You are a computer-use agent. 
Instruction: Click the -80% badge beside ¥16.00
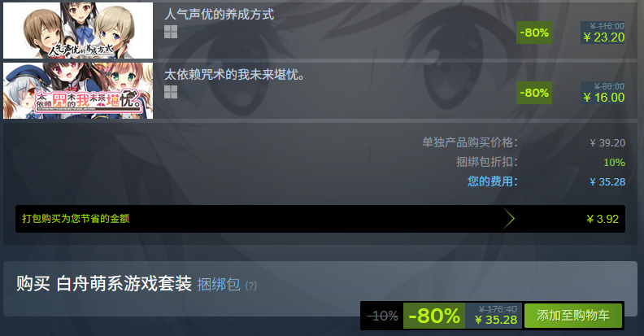coord(534,93)
